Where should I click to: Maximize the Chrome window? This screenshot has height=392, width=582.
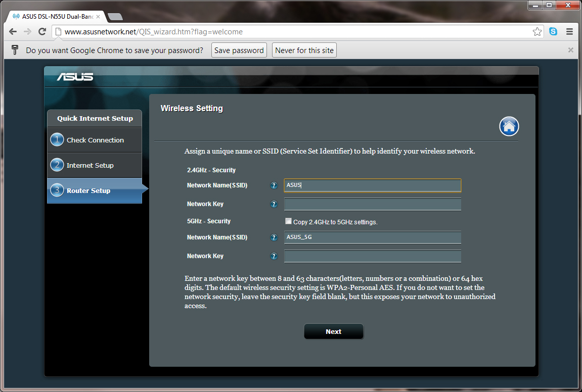pos(549,5)
